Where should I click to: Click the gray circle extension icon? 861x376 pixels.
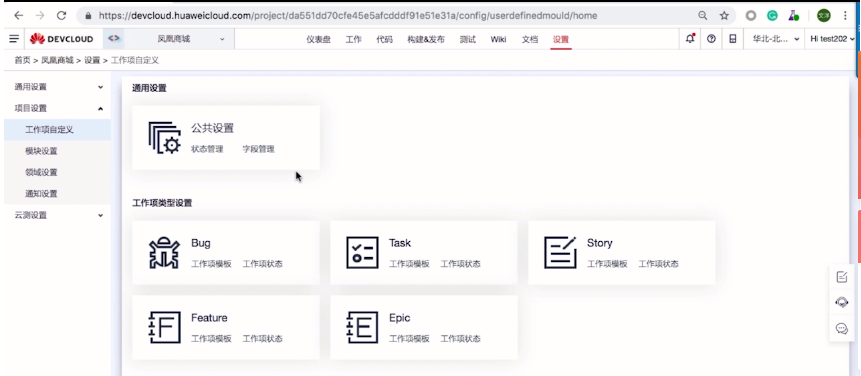click(x=751, y=16)
